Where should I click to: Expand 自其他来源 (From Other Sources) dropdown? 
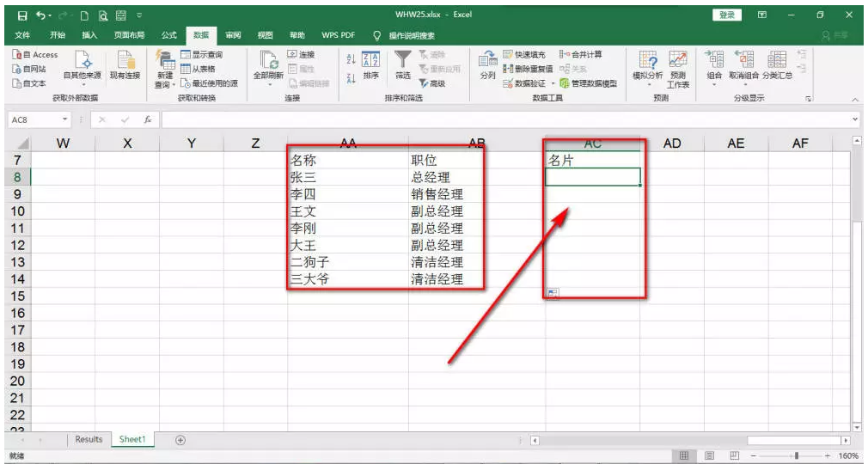tap(83, 85)
